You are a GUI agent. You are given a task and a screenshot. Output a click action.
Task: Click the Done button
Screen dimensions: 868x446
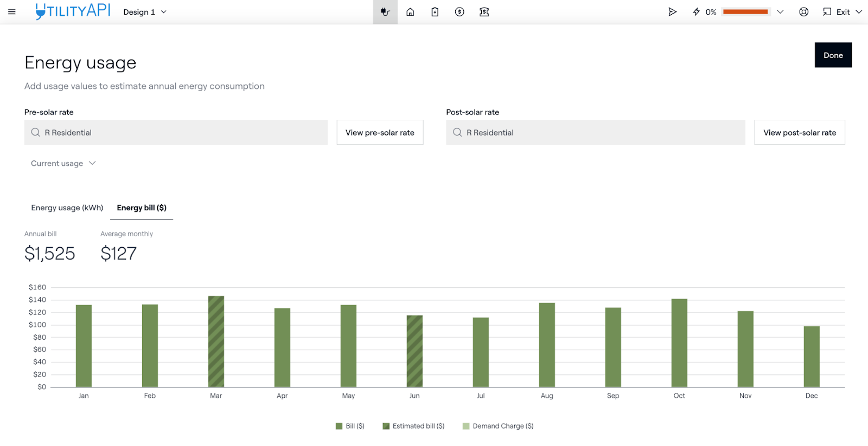[833, 55]
